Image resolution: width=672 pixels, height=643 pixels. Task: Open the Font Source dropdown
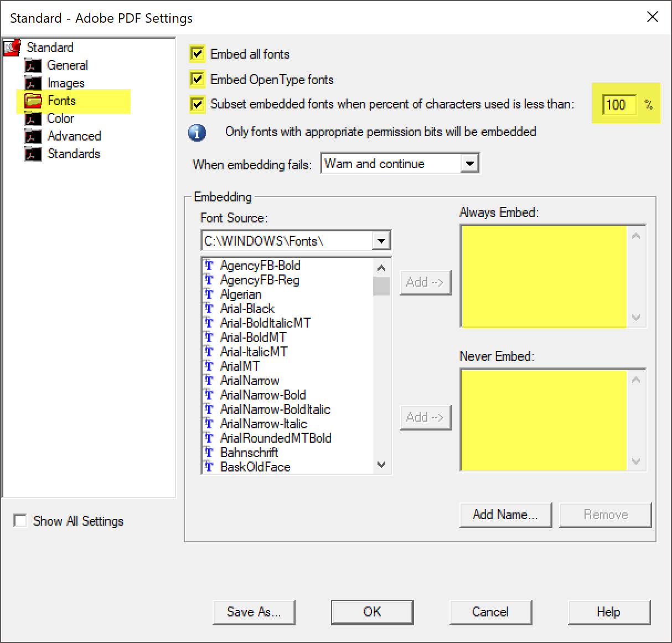pyautogui.click(x=381, y=240)
